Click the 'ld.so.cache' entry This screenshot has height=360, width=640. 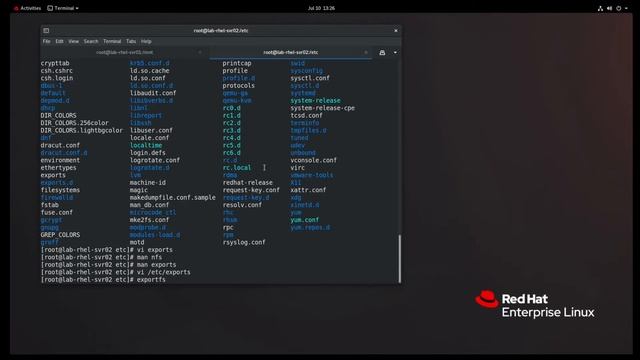click(149, 71)
